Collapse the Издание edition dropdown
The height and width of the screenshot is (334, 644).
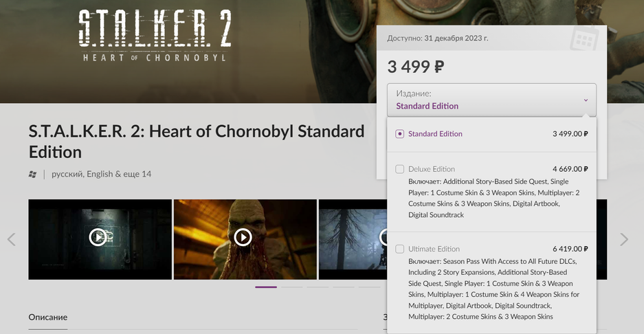[491, 100]
